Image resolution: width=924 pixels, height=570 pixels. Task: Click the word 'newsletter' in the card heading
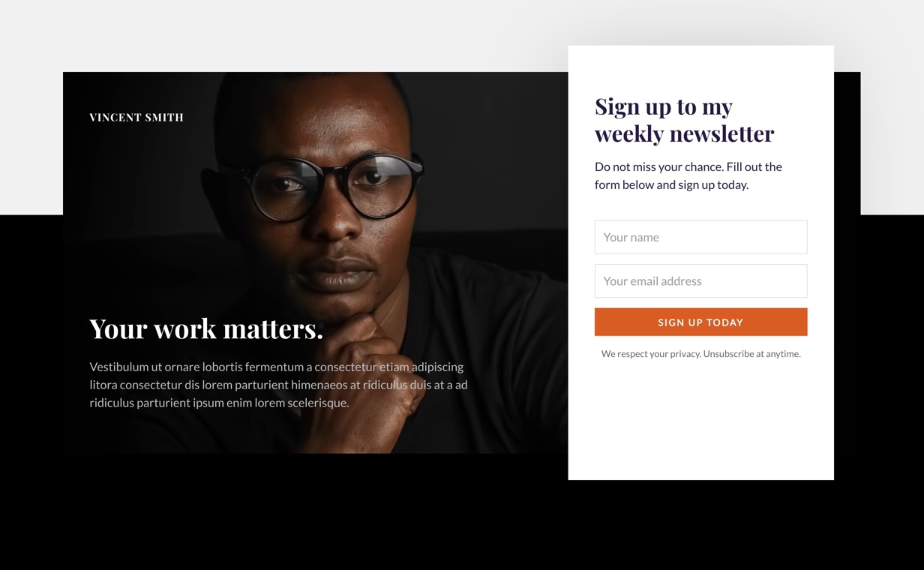point(721,133)
